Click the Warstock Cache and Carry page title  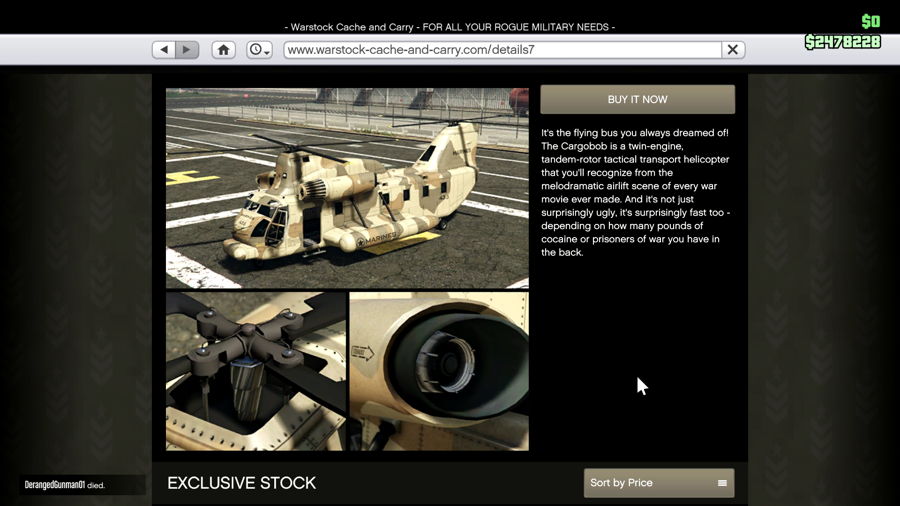click(x=450, y=27)
